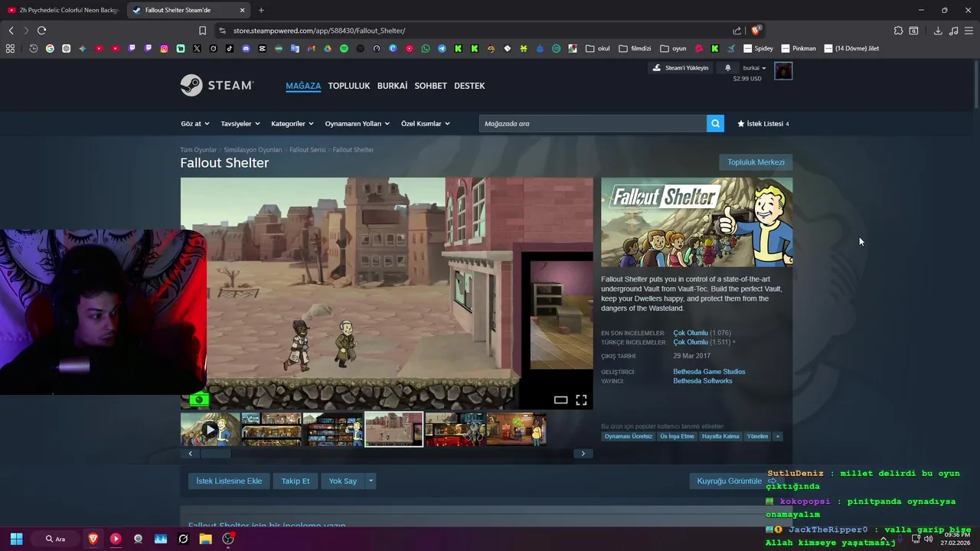Click İstek Listesine Ekle button
The width and height of the screenshot is (980, 551).
point(229,481)
